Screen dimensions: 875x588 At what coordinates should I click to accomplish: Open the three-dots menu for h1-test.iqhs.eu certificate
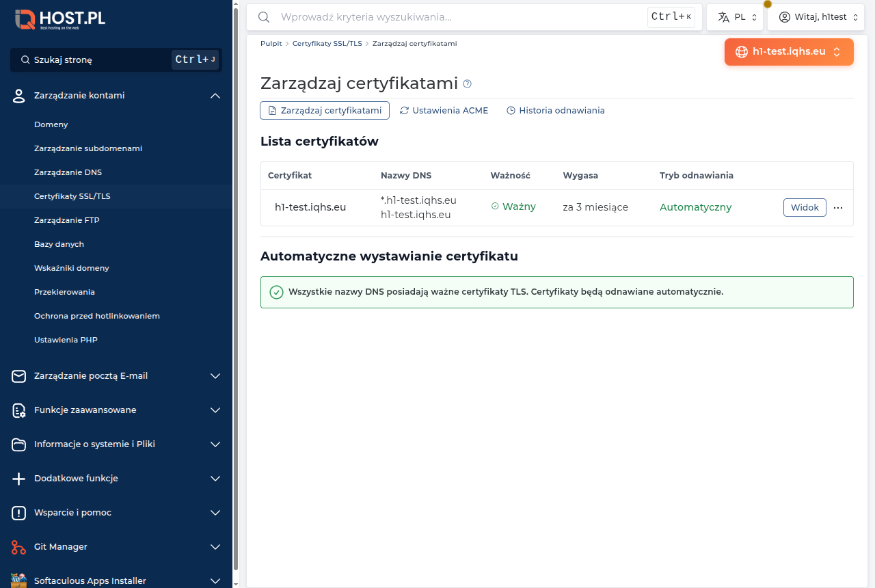coord(838,207)
